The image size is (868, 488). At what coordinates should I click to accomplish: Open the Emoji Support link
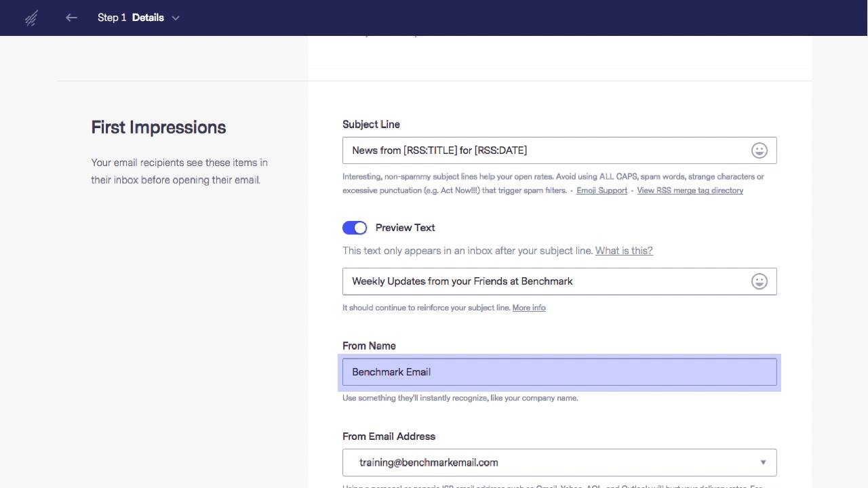point(601,190)
